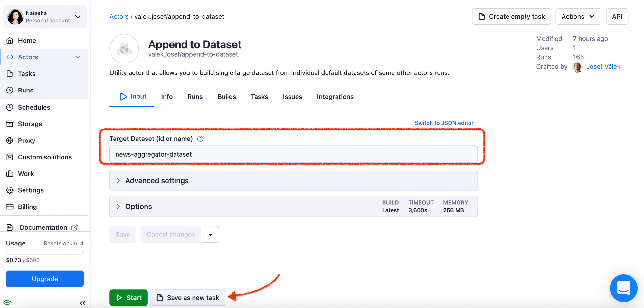This screenshot has height=308, width=644.
Task: Click the Target Dataset help icon
Action: click(200, 139)
